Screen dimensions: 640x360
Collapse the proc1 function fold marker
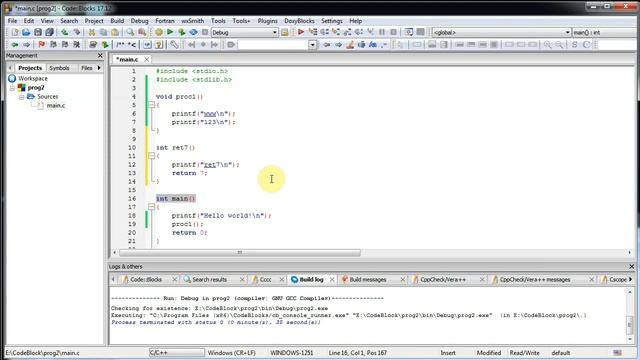(151, 105)
